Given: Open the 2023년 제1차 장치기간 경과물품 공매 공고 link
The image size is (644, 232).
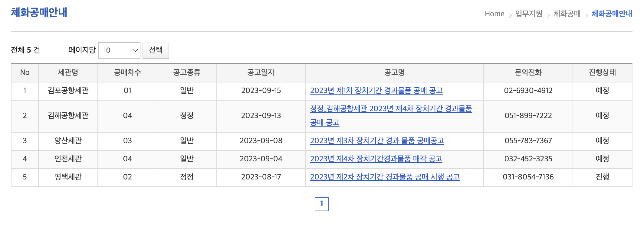Looking at the screenshot, I should pos(376,91).
